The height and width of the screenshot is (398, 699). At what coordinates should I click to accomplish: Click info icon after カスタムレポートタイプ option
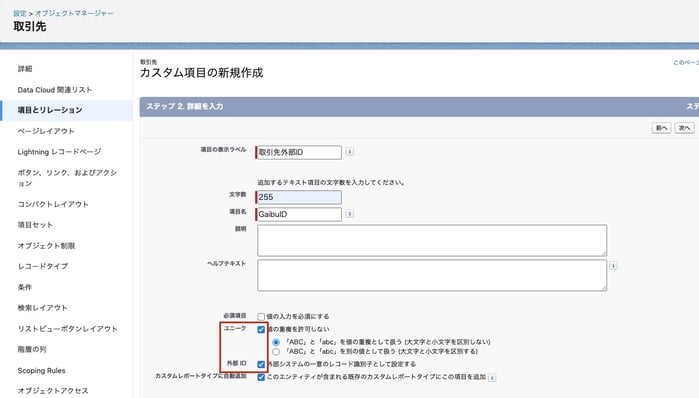click(492, 377)
